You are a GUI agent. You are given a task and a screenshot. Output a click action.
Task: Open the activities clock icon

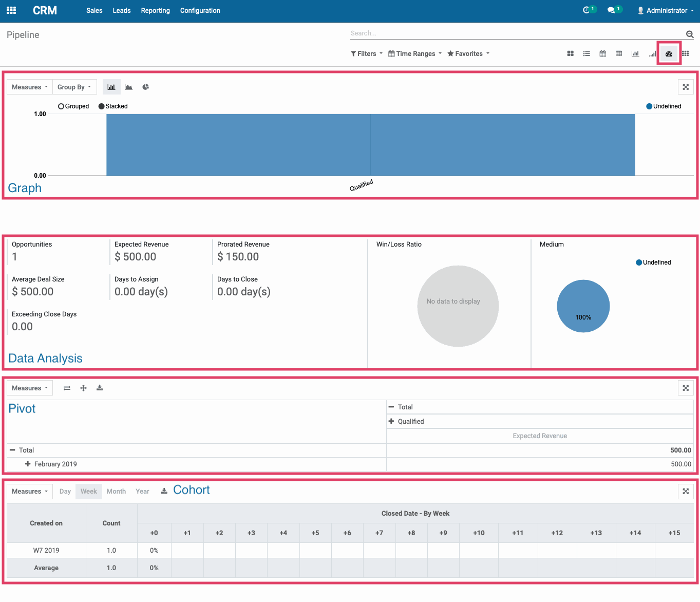click(587, 10)
